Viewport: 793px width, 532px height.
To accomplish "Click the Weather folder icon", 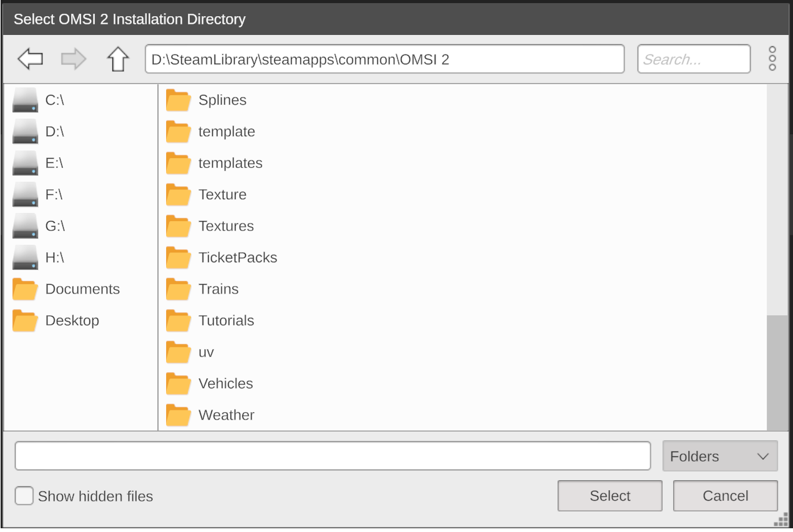I will click(x=179, y=415).
